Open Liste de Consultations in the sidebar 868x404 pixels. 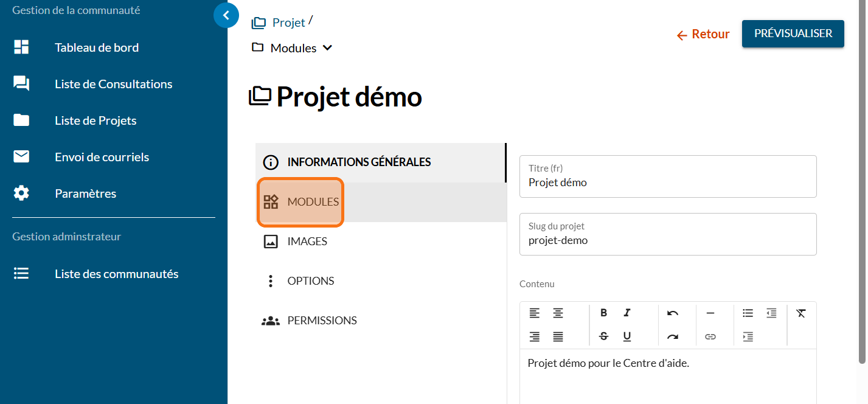coord(113,84)
